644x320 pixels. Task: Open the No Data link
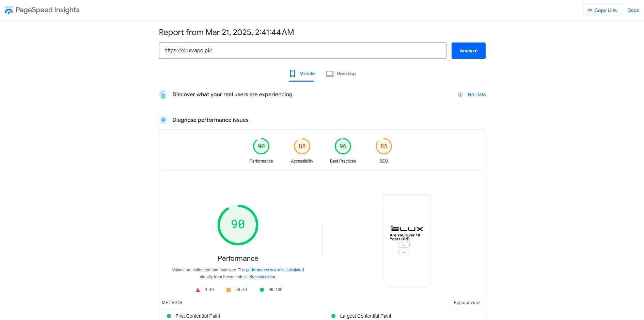click(476, 95)
